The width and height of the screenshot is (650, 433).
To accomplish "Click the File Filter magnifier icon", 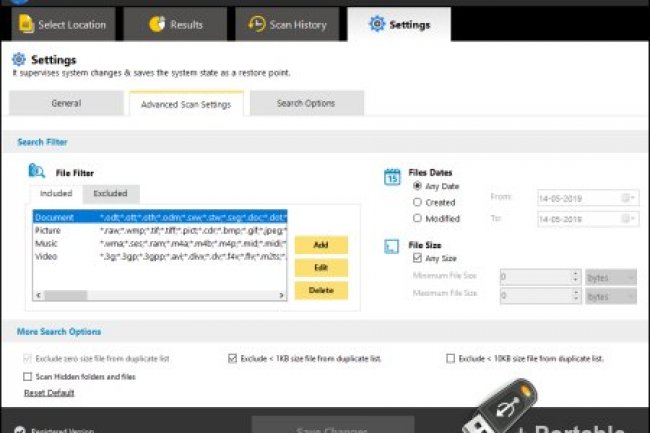I will [36, 171].
